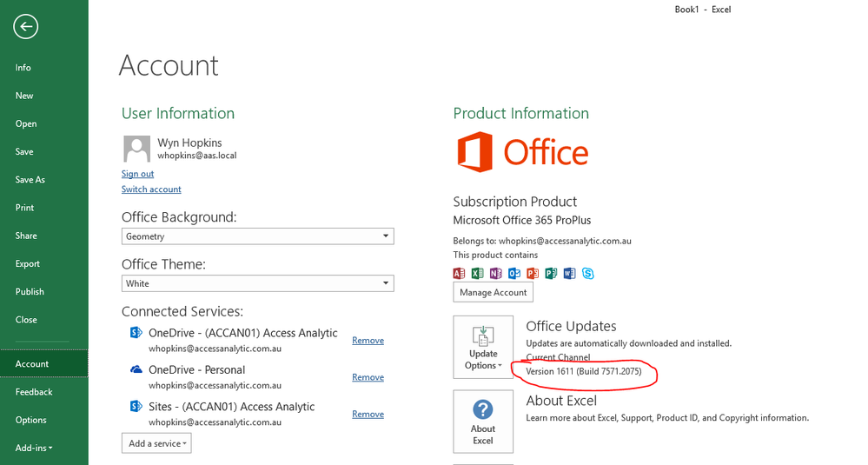Go to Options in the sidebar

(31, 420)
